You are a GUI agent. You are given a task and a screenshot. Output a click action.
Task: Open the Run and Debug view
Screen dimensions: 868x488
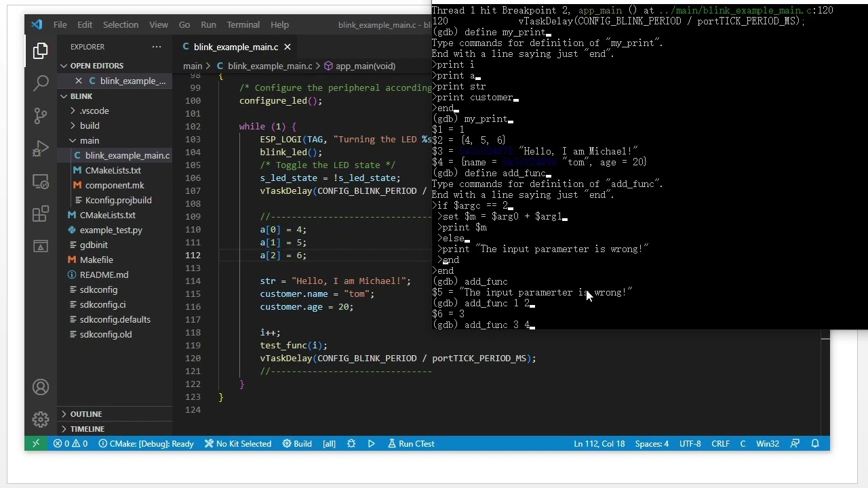click(41, 148)
